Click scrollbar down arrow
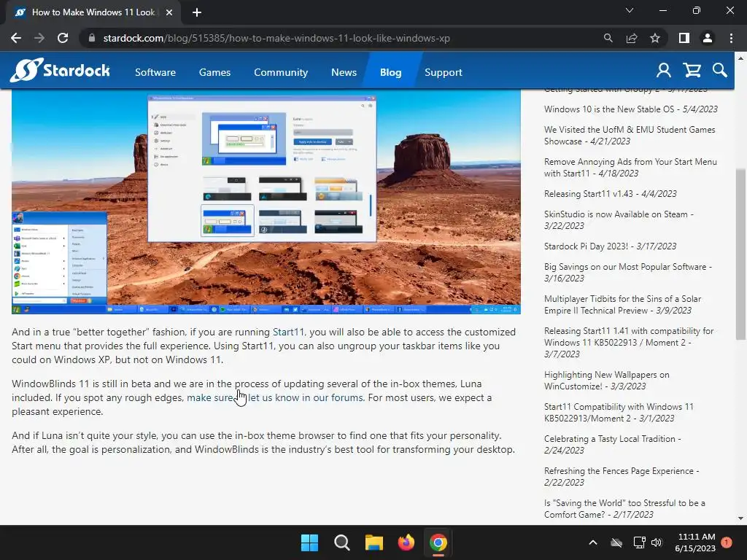This screenshot has width=747, height=560. pyautogui.click(x=740, y=518)
